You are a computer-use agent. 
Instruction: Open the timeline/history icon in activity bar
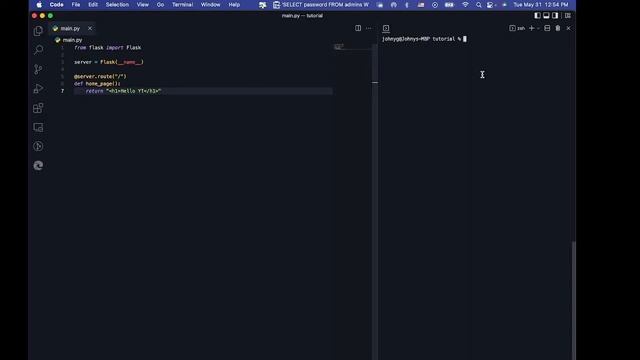[38, 146]
